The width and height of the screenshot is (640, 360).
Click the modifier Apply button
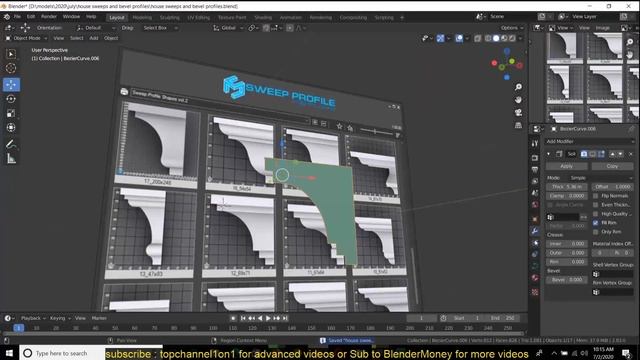(x=567, y=166)
